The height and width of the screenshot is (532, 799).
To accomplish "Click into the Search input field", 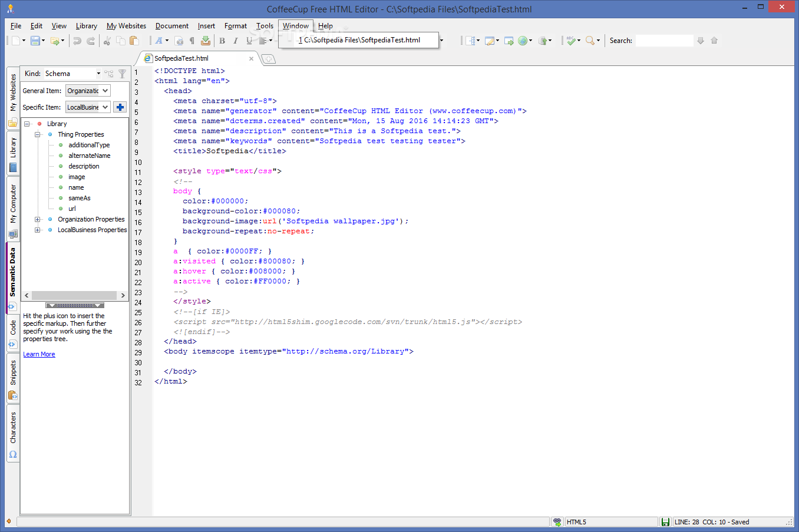I will point(664,41).
